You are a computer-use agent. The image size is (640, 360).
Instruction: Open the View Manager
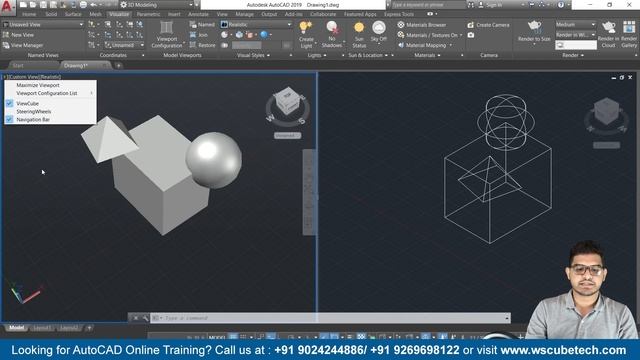coord(23,45)
